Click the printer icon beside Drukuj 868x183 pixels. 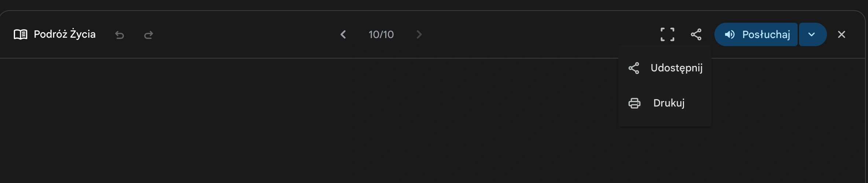tap(635, 103)
